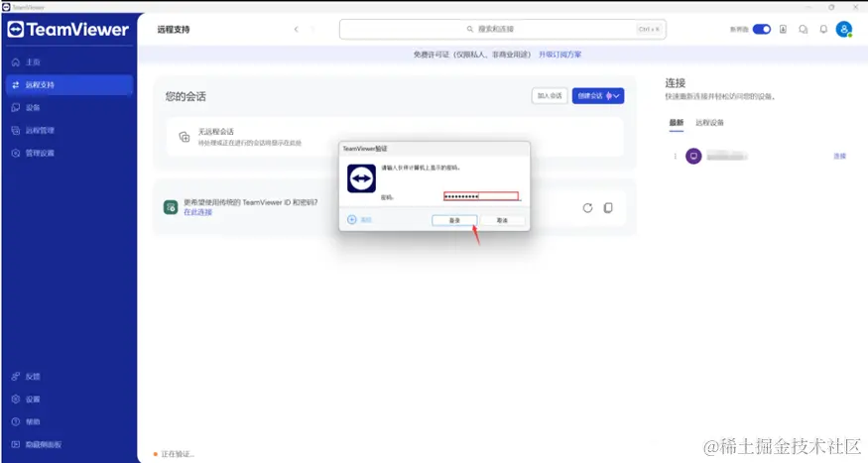Click the refresh icon in ID row
This screenshot has width=868, height=463.
pyautogui.click(x=588, y=208)
